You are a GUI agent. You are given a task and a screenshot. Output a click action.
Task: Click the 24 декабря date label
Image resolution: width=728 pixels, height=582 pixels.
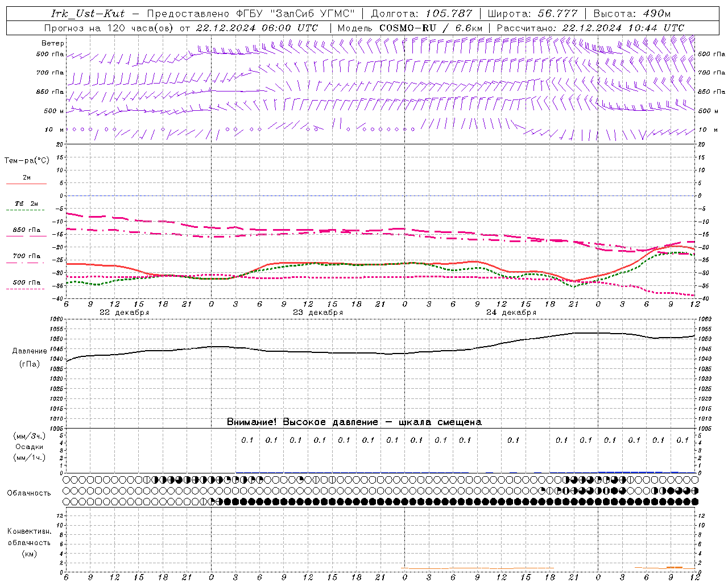point(511,313)
